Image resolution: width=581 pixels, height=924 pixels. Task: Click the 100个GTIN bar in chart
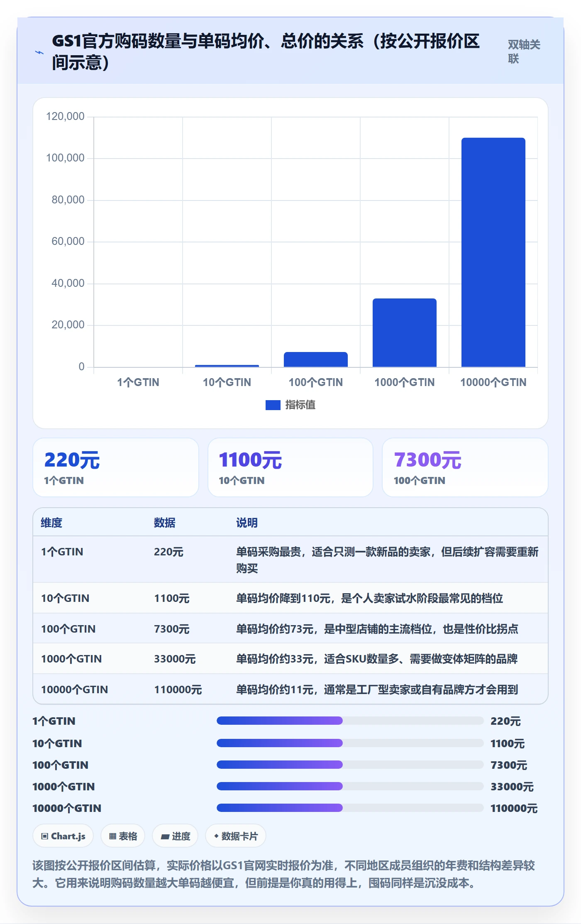tap(315, 359)
